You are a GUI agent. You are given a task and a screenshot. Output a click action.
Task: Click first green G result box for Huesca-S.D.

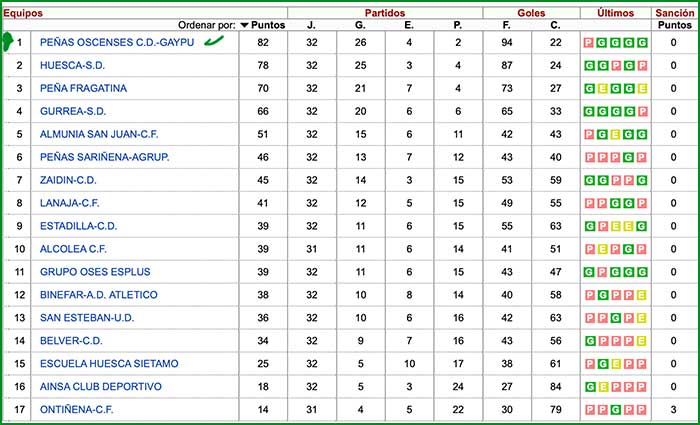point(588,66)
